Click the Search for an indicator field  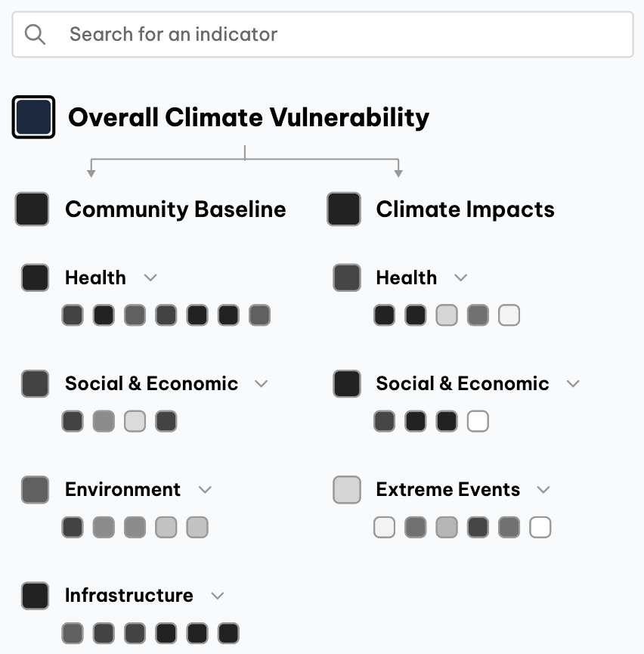[x=340, y=34]
